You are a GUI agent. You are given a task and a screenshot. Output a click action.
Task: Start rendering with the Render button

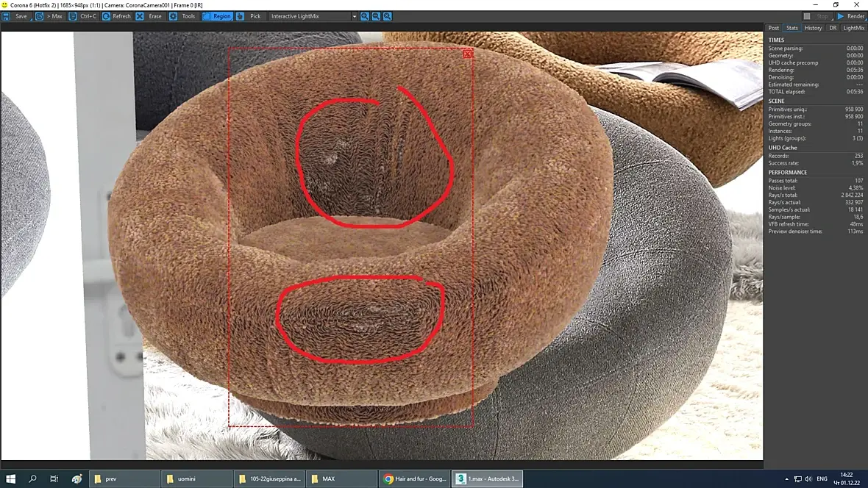pyautogui.click(x=851, y=16)
